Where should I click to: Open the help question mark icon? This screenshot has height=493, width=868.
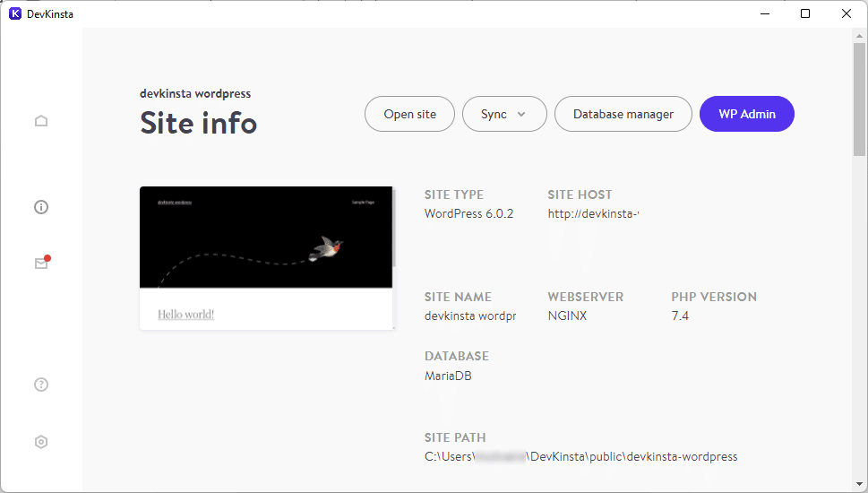pyautogui.click(x=41, y=385)
